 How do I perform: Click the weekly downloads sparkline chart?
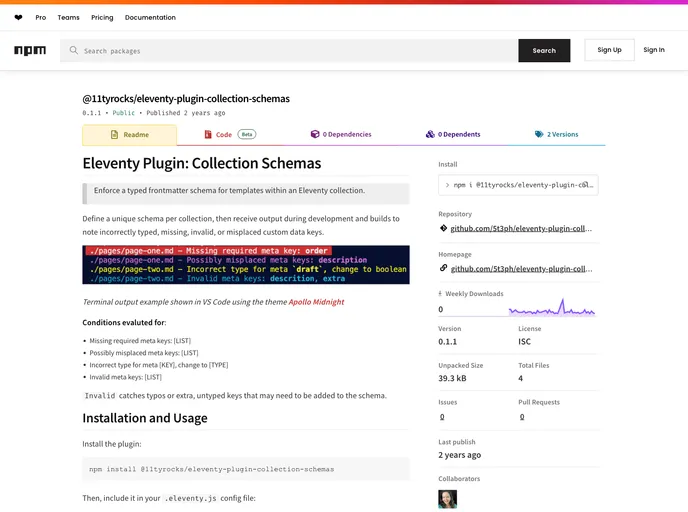coord(552,308)
